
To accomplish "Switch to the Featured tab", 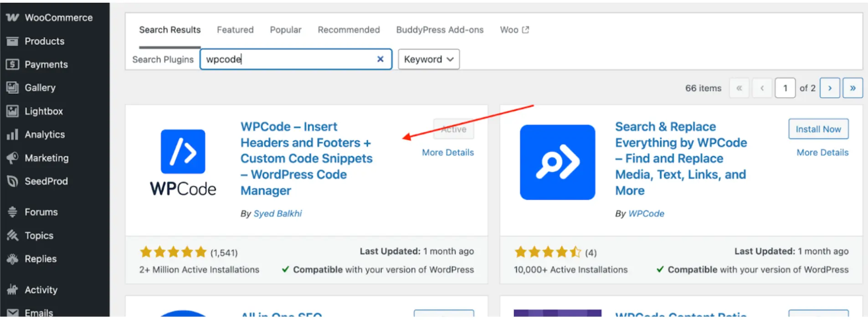I will click(x=235, y=30).
